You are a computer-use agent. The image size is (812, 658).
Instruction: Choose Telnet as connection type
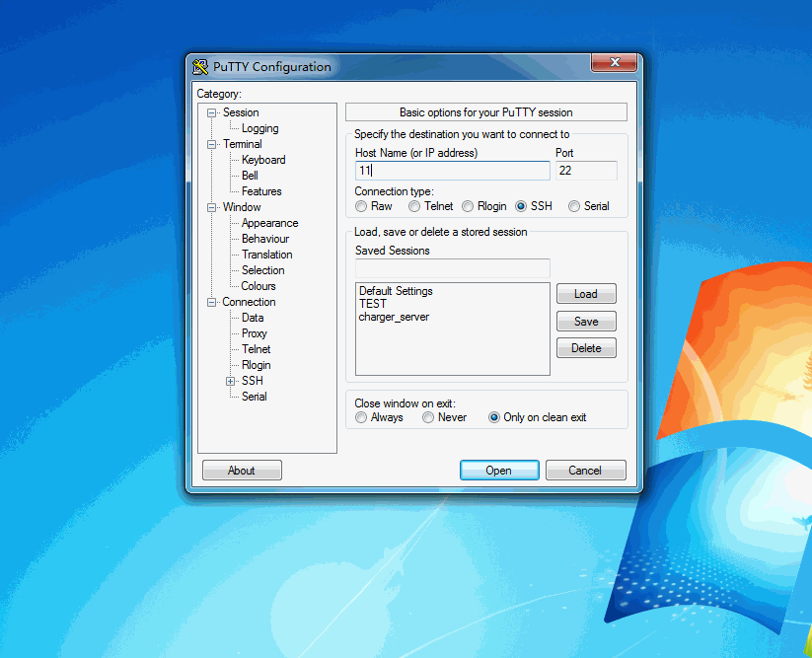point(414,206)
